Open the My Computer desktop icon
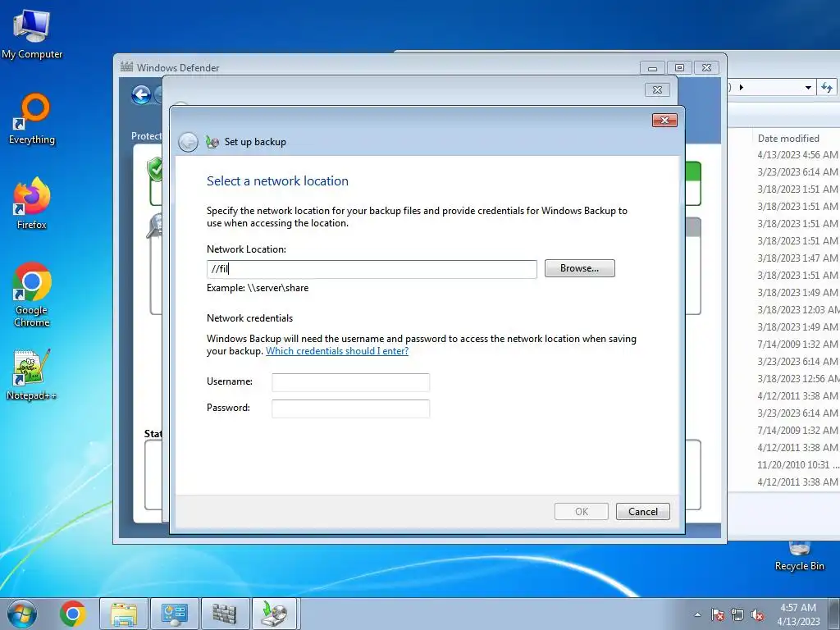The width and height of the screenshot is (840, 630). (32, 34)
